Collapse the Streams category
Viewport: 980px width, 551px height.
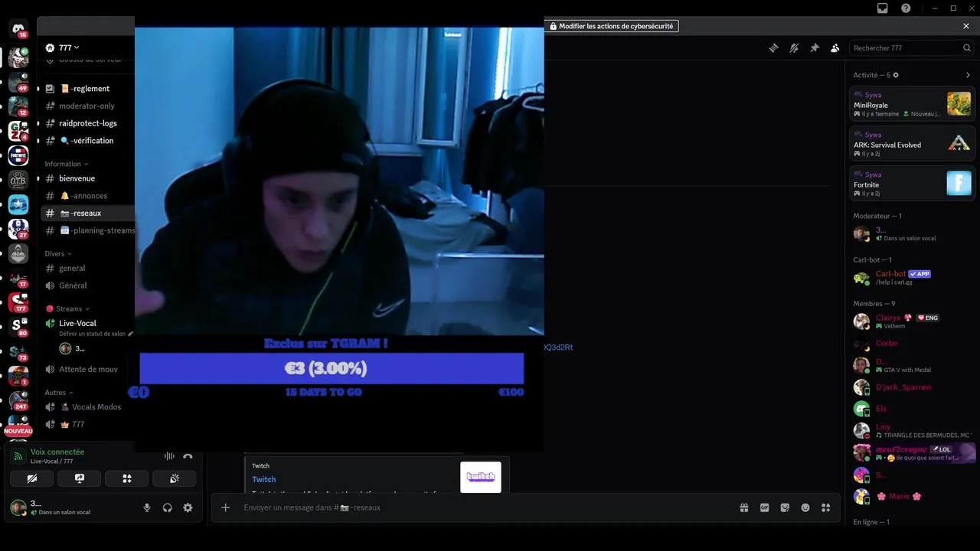[x=68, y=308]
